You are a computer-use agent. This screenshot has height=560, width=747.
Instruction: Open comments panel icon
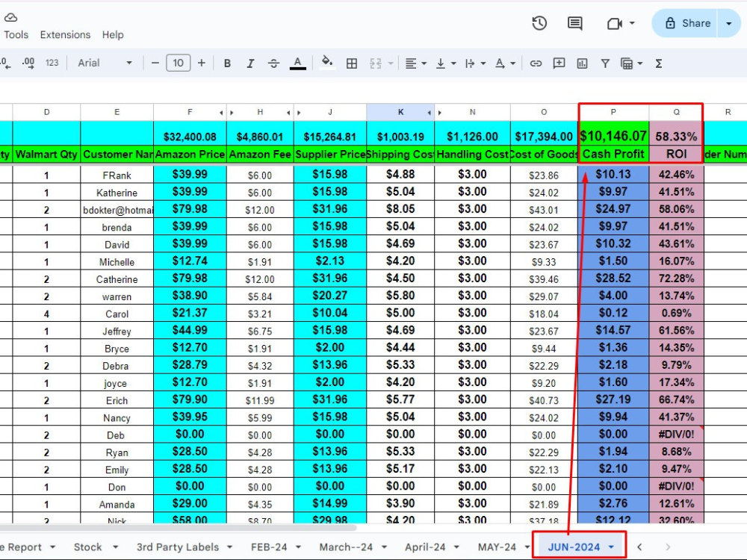pos(575,23)
